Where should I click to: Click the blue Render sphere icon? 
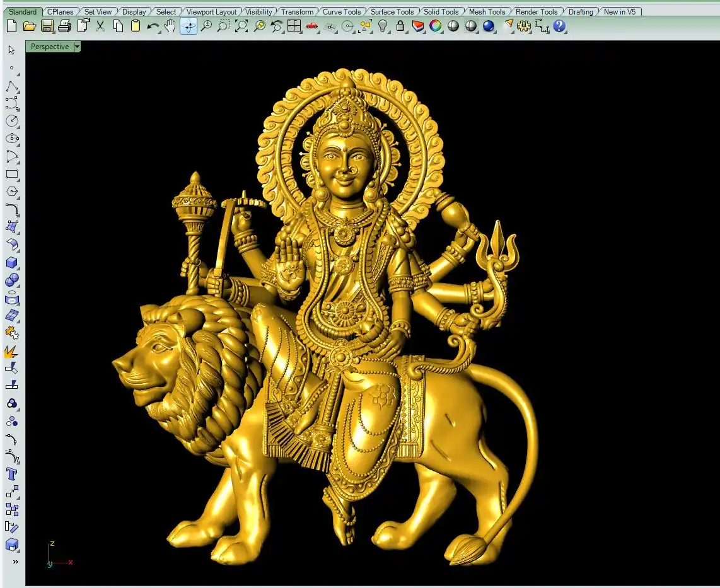point(489,26)
